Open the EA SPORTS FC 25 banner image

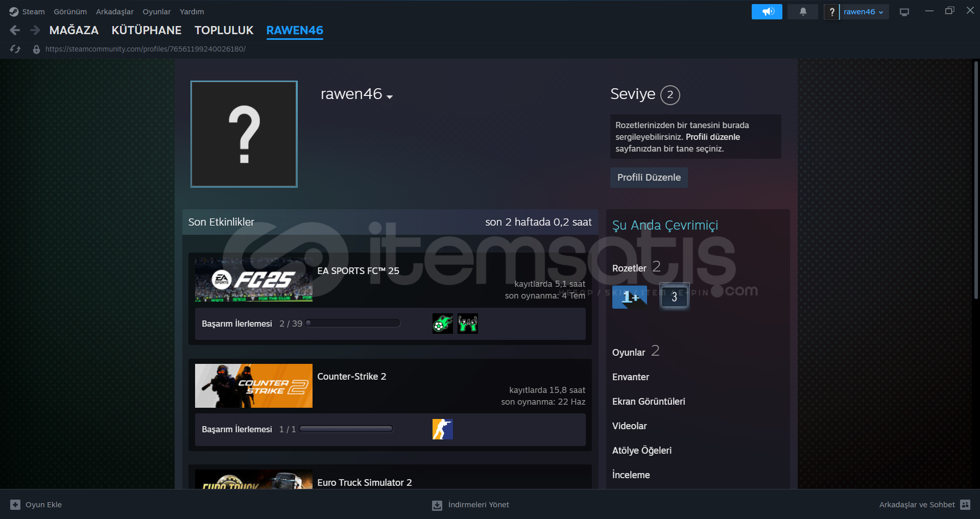coord(254,280)
